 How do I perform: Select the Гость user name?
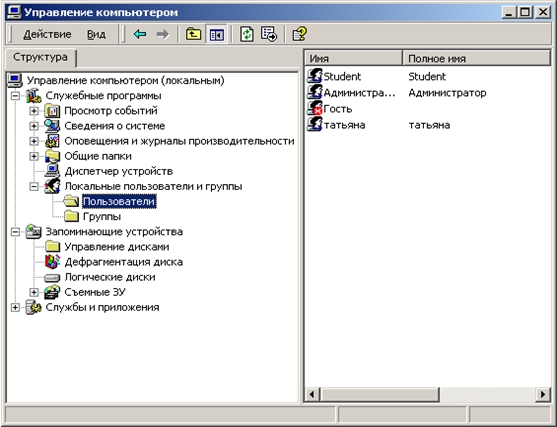point(338,109)
